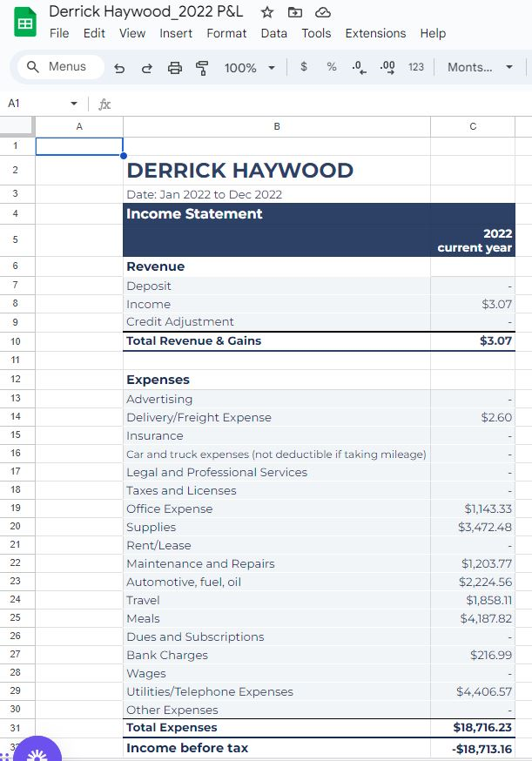Open the View menu

132,33
